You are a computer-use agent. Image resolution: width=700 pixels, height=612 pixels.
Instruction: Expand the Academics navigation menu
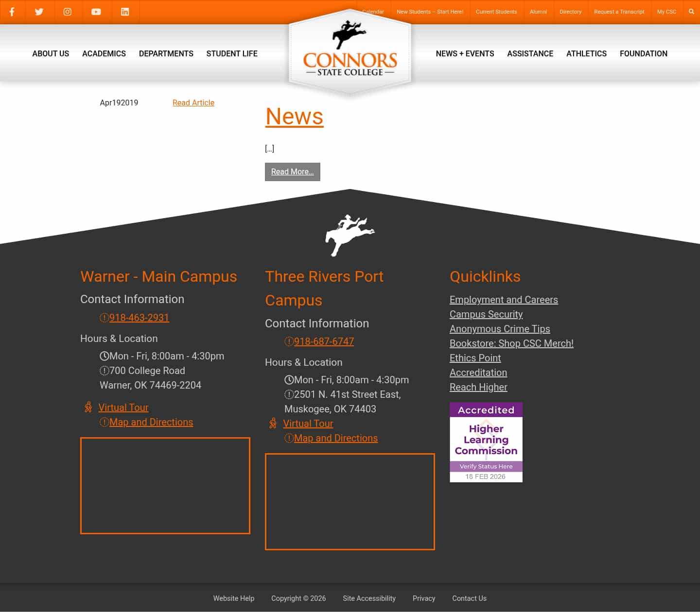point(104,54)
